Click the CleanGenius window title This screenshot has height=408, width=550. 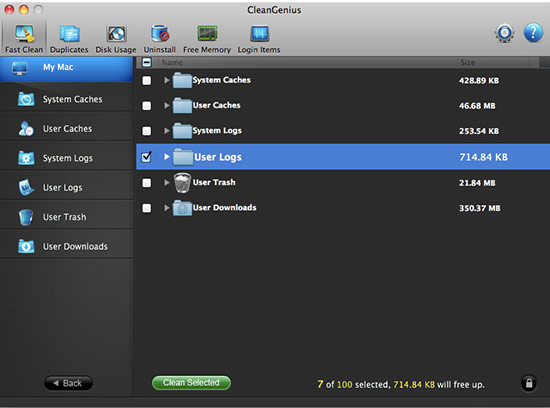(x=274, y=10)
